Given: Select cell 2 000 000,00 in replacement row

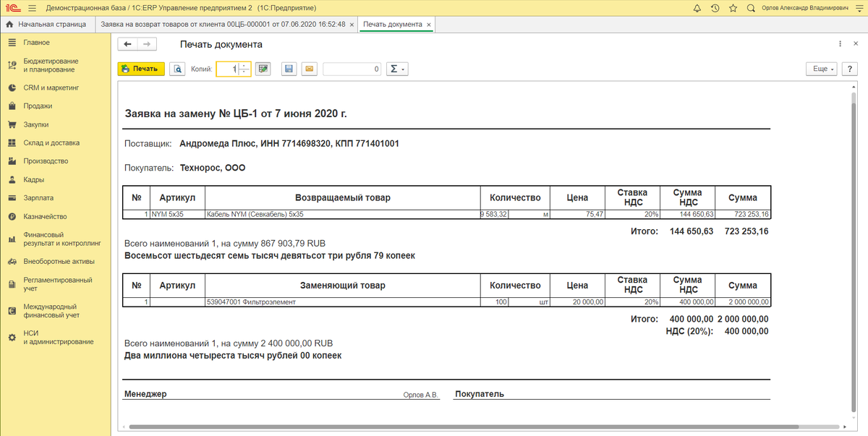Looking at the screenshot, I should 743,302.
